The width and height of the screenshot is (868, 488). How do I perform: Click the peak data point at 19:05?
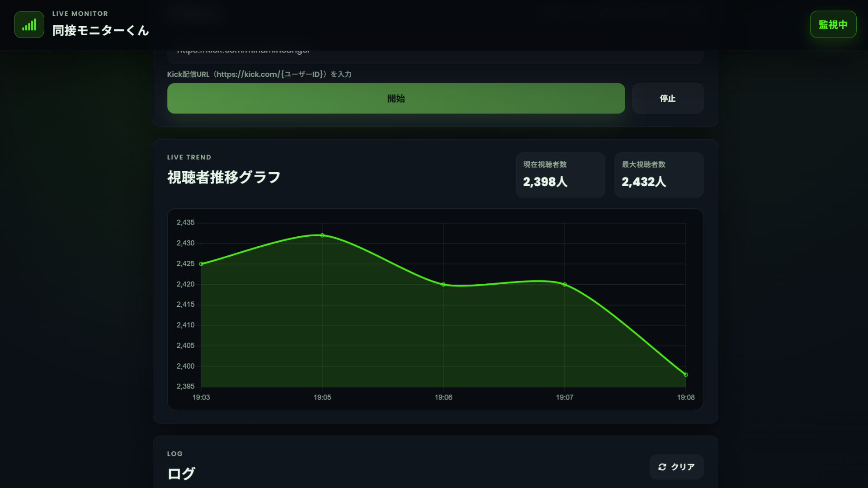322,235
